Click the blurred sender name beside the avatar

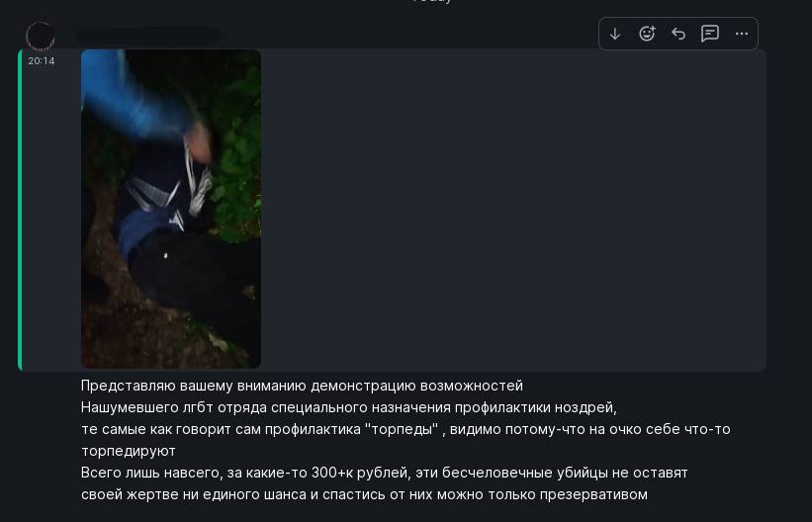pyautogui.click(x=148, y=36)
